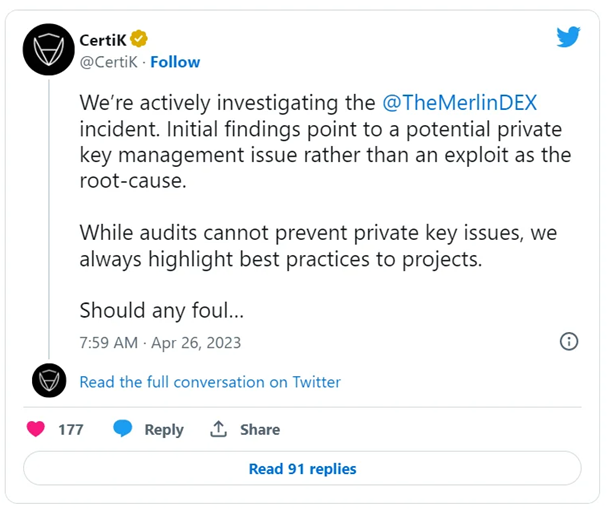Viewport: 608px width, 511px height.
Task: Open Read 91 replies
Action: point(302,468)
